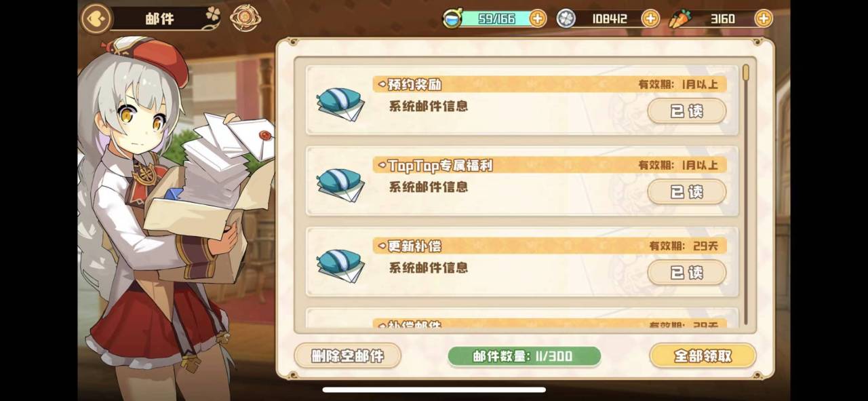868x401 pixels.
Task: Click 删除空邮件 button
Action: click(x=348, y=356)
